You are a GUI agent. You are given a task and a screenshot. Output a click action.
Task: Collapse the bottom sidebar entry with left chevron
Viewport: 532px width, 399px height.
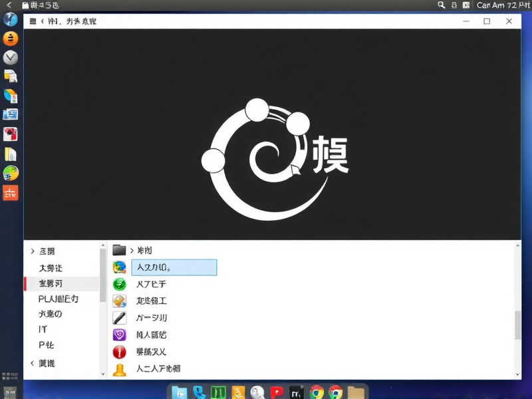pyautogui.click(x=32, y=364)
